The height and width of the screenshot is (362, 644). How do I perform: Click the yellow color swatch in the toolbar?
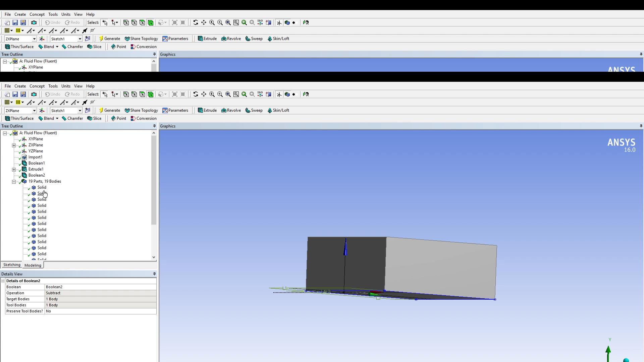coord(18,102)
